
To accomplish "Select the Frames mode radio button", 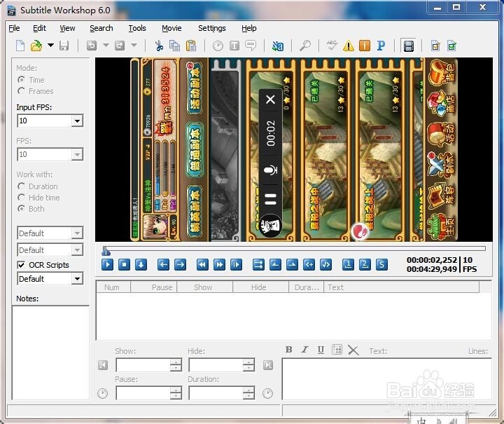I will tap(21, 91).
